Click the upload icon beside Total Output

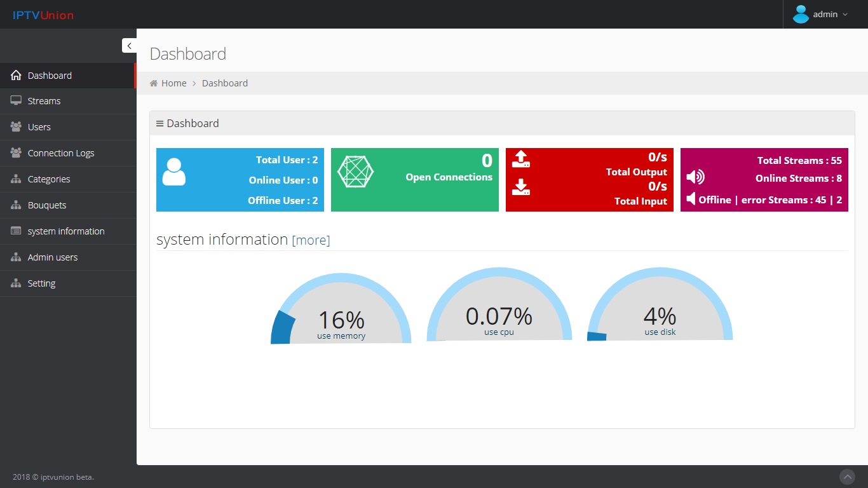[521, 159]
